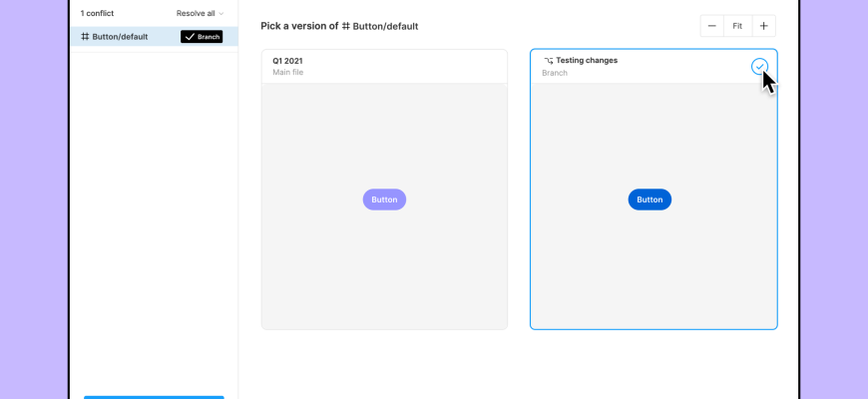Select the Testing changes version title
Image resolution: width=868 pixels, height=399 pixels.
click(x=586, y=61)
